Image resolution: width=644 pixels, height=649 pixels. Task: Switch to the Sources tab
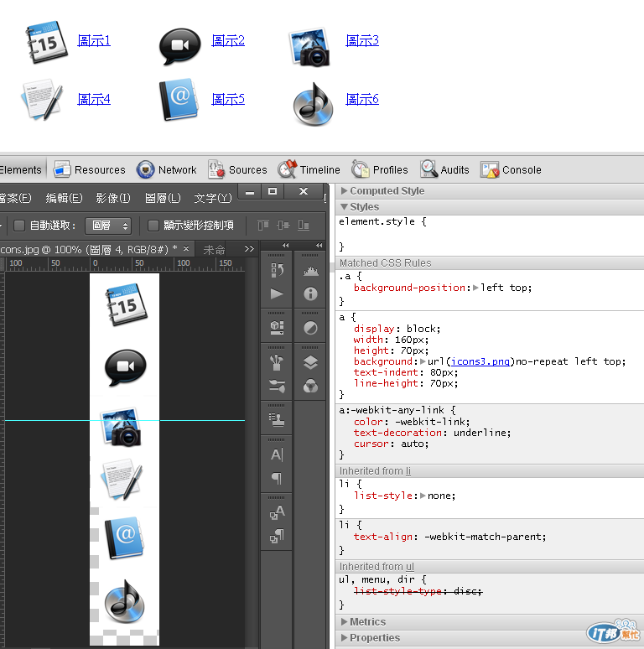click(x=237, y=169)
